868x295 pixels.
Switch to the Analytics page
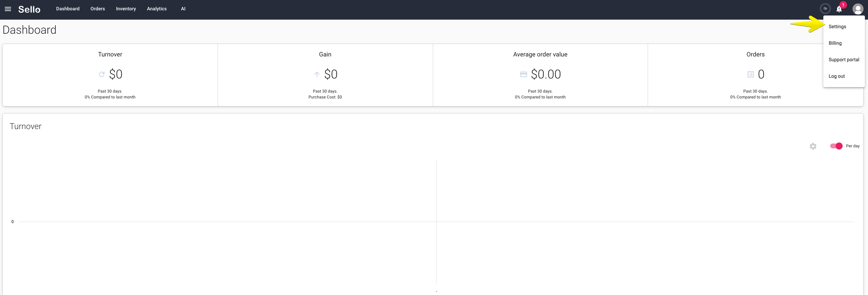pyautogui.click(x=157, y=9)
